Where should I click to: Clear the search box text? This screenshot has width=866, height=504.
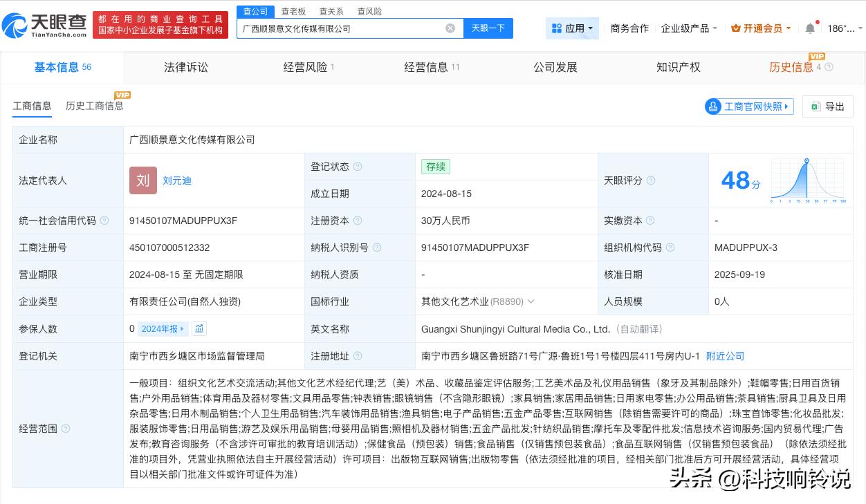coord(450,28)
